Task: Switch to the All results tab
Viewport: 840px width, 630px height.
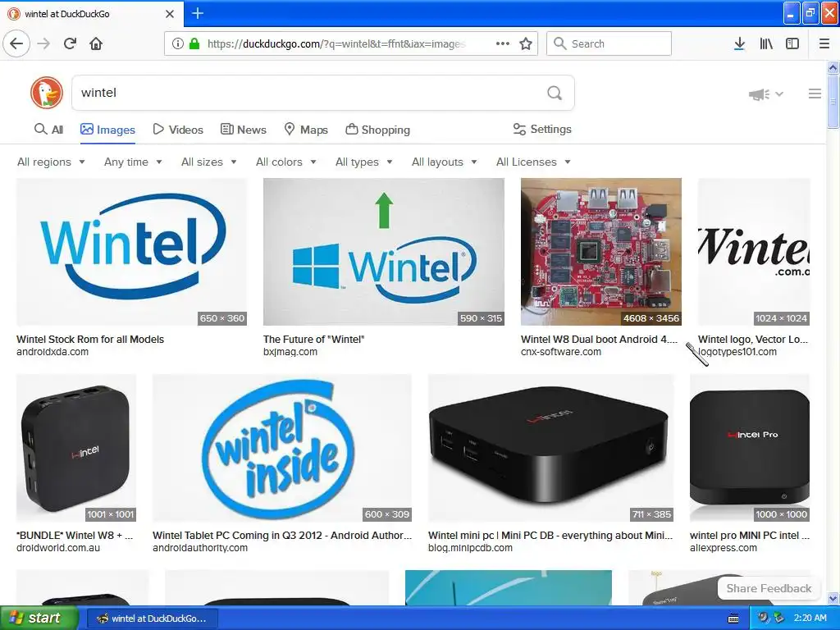Action: click(48, 130)
